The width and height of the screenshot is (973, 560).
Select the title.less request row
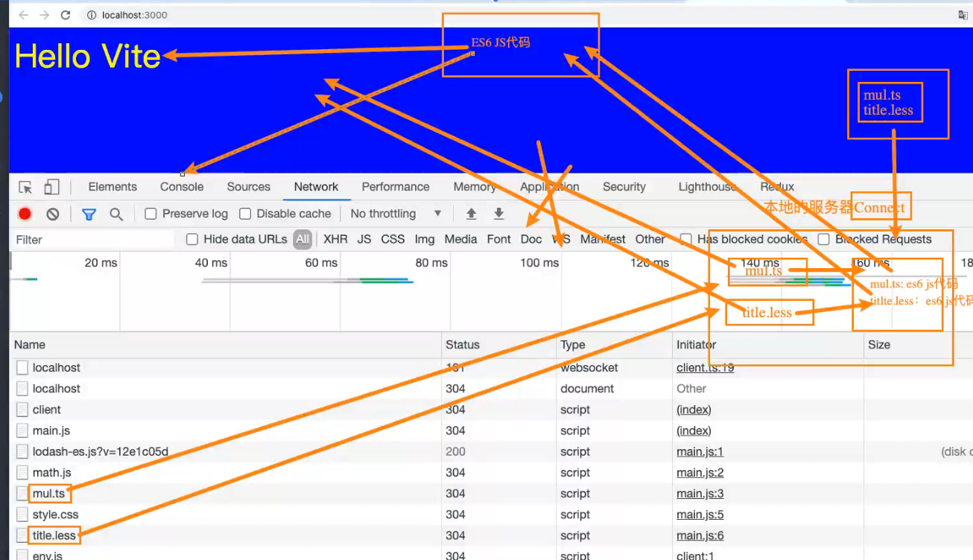coord(491,535)
